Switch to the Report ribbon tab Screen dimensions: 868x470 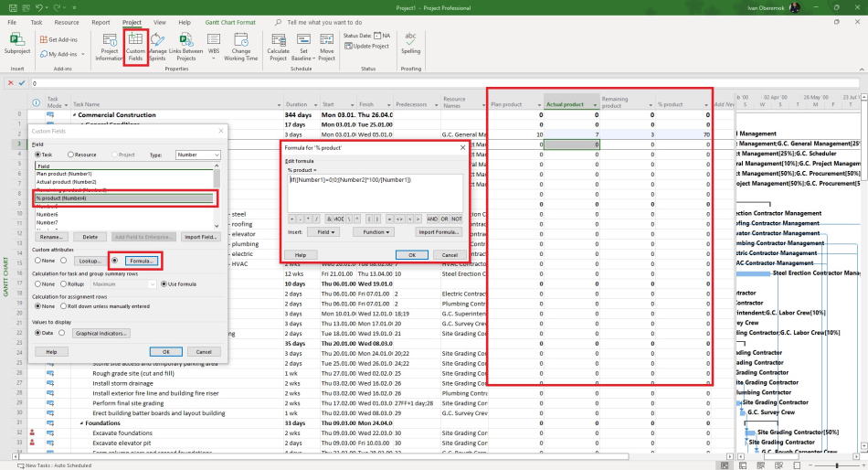click(101, 22)
